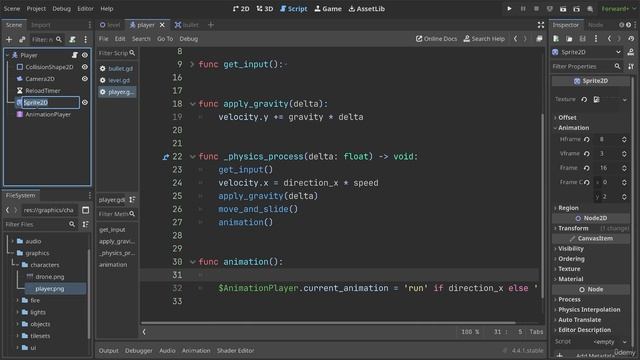Open the script editor File menu
Viewport: 640px width, 360px height.
point(104,39)
